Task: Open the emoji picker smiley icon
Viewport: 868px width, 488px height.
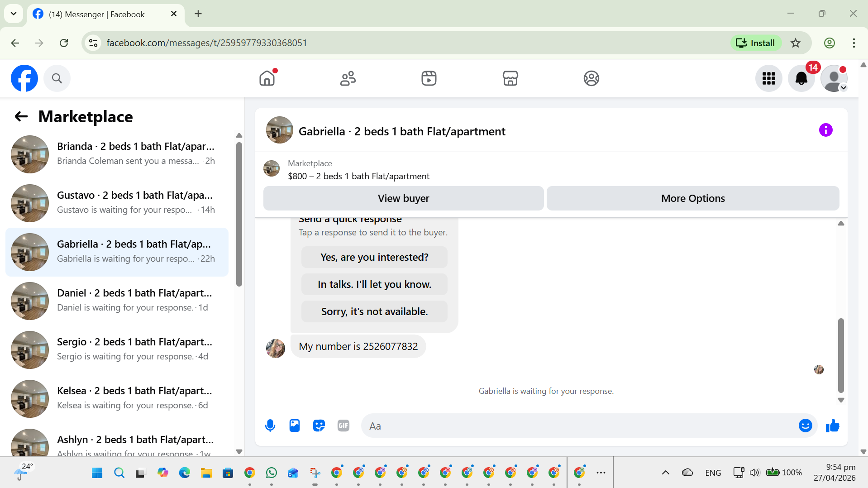Action: tap(805, 426)
